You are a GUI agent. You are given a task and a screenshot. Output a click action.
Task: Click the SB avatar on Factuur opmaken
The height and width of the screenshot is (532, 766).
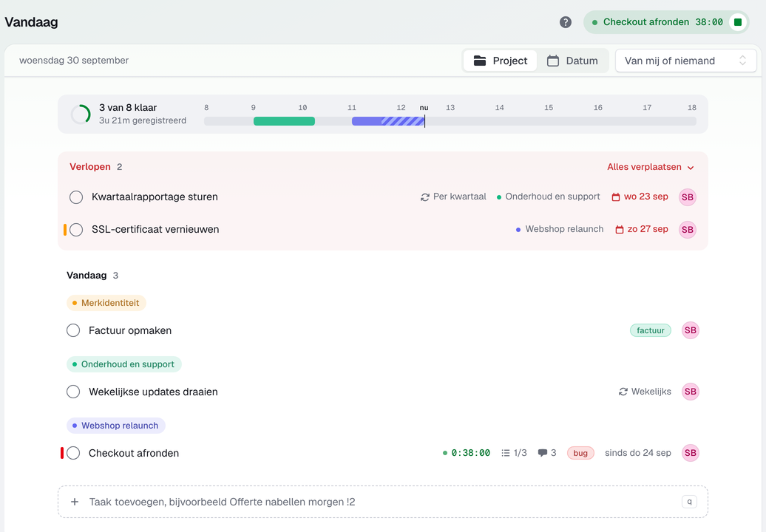click(691, 330)
